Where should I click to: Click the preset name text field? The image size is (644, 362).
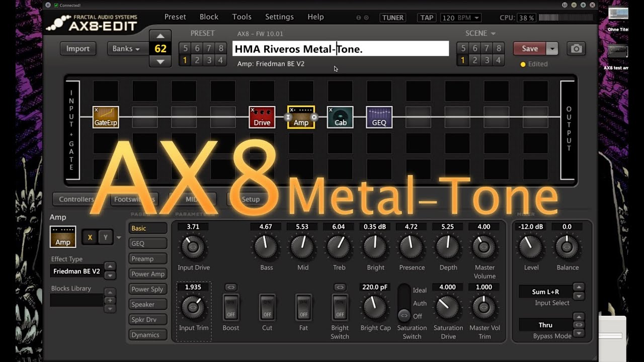pyautogui.click(x=341, y=49)
